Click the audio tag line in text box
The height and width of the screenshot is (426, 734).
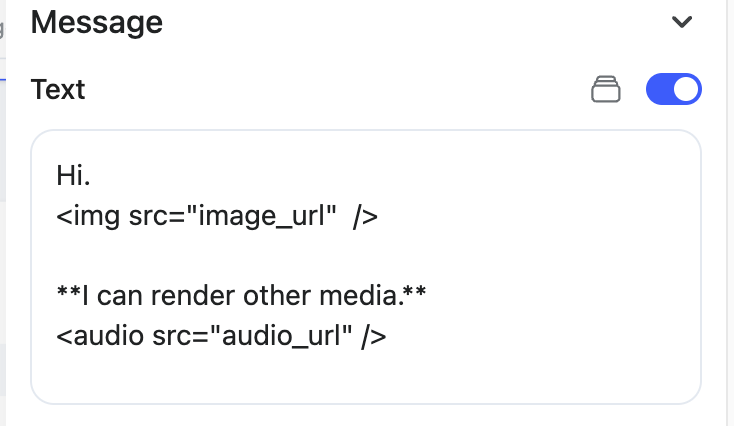221,337
